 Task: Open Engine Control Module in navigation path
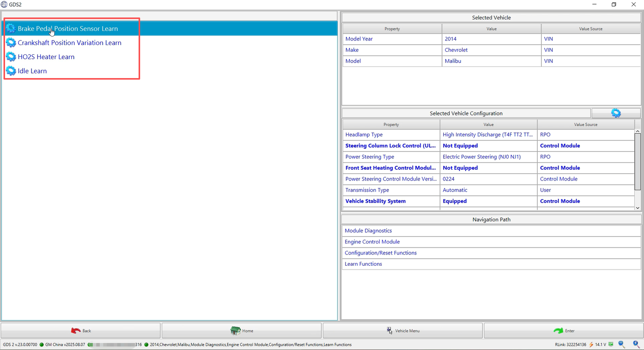(x=372, y=242)
